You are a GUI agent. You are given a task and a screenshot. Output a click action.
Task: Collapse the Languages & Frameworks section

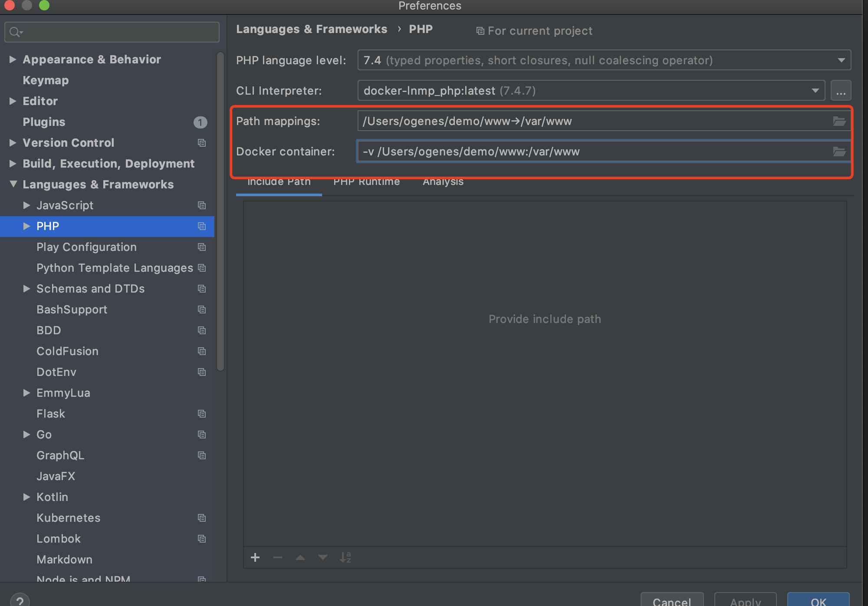pyautogui.click(x=13, y=184)
